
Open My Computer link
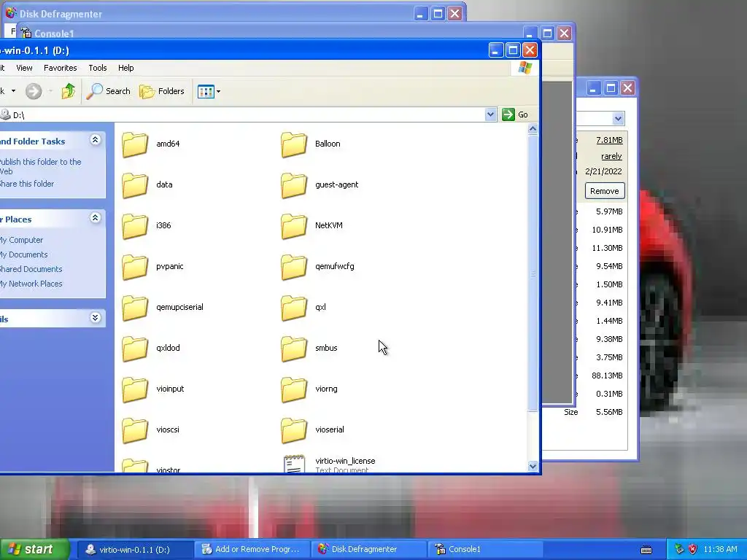(21, 241)
